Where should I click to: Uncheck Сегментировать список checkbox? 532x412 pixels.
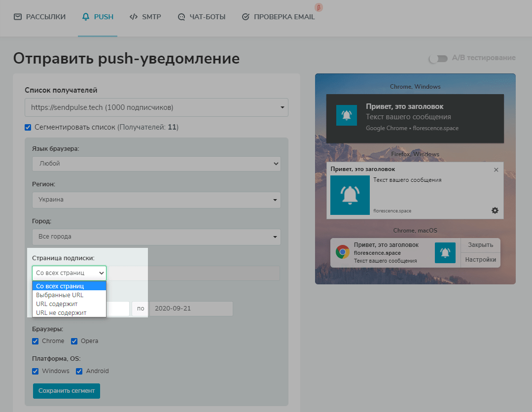pos(28,128)
